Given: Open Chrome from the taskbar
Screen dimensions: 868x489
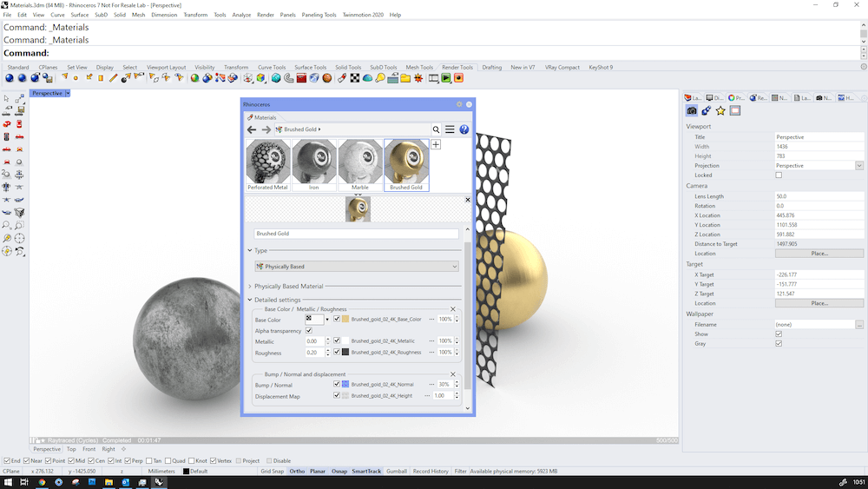Looking at the screenshot, I should 42,482.
